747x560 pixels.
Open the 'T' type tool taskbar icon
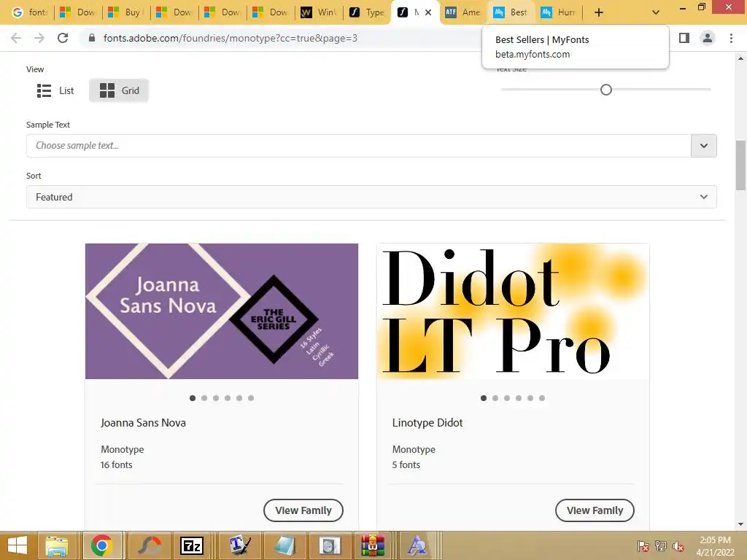coord(239,545)
